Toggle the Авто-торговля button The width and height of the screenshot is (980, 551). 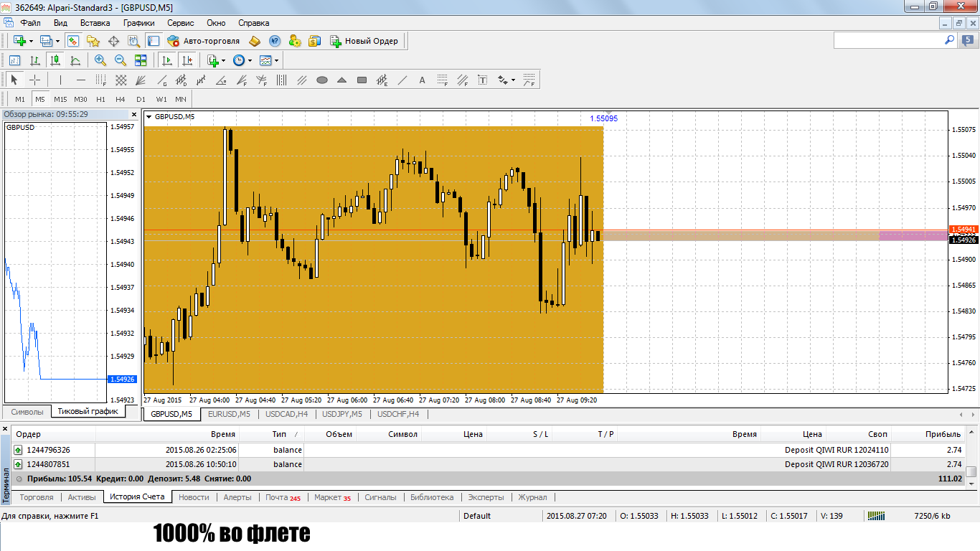click(x=203, y=41)
